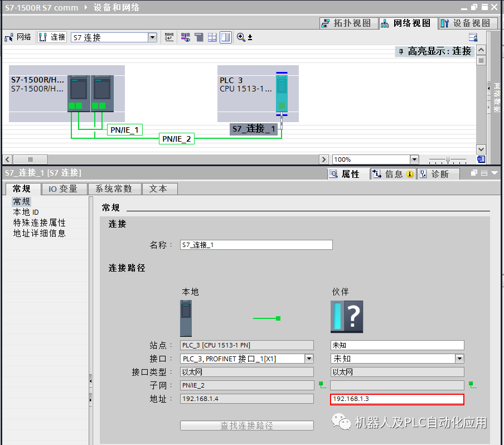Edit the partner address field 192.168.1.3
Image resolution: width=504 pixels, height=445 pixels.
tap(396, 399)
